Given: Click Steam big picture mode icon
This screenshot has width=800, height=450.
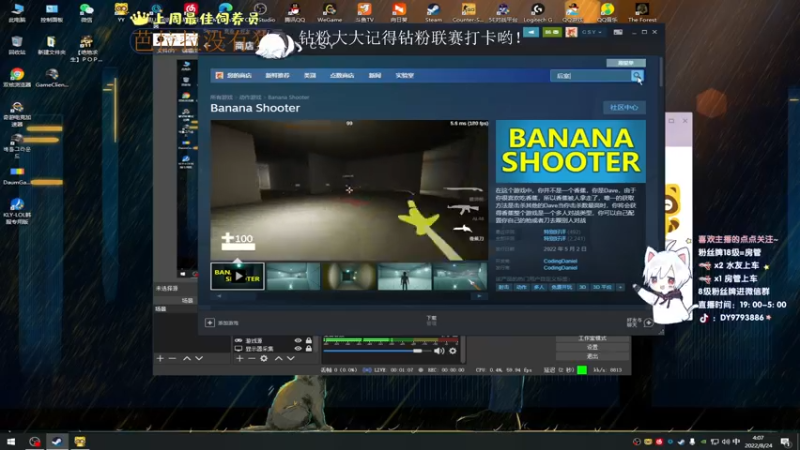Looking at the screenshot, I should point(618,32).
